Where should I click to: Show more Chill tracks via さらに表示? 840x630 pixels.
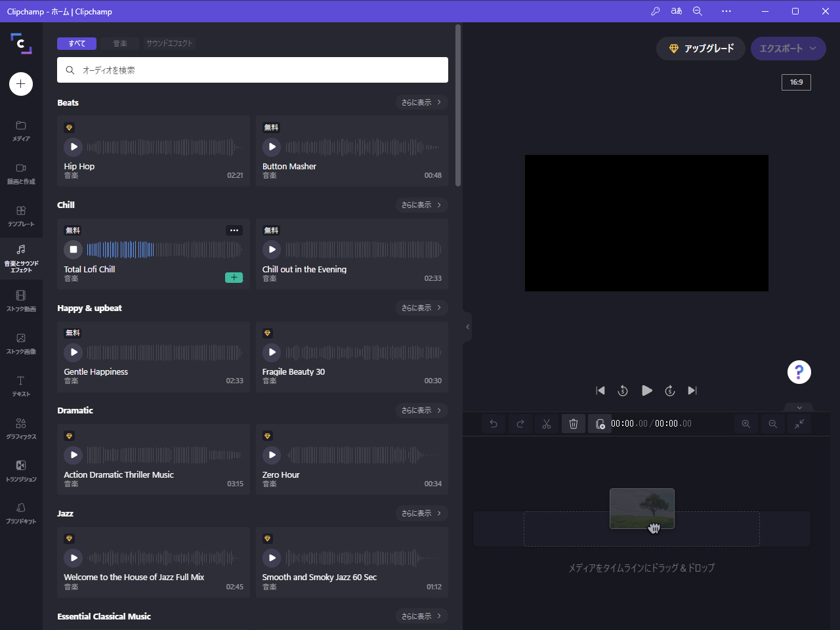click(x=422, y=205)
